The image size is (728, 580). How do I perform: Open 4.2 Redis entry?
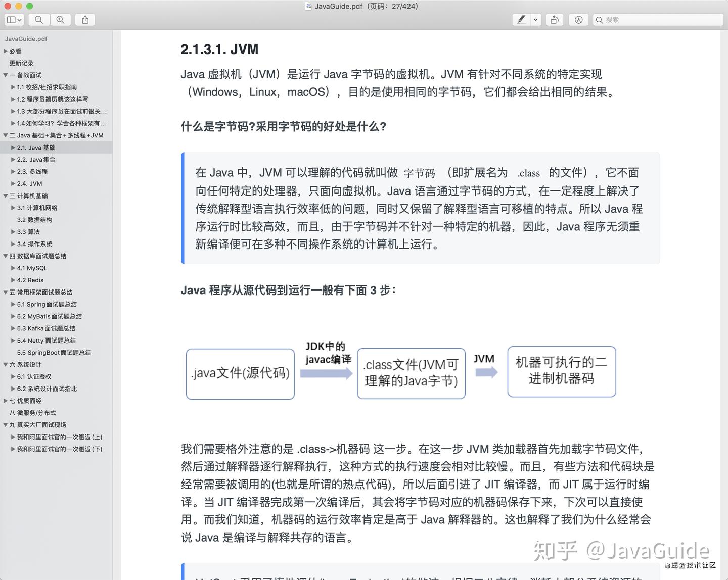coord(30,280)
